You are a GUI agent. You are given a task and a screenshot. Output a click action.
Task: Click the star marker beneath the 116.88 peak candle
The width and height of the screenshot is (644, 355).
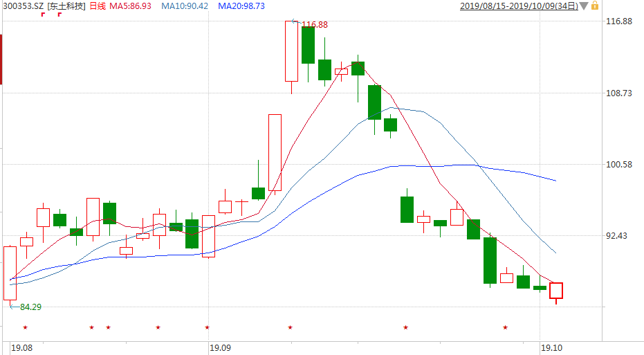290,327
